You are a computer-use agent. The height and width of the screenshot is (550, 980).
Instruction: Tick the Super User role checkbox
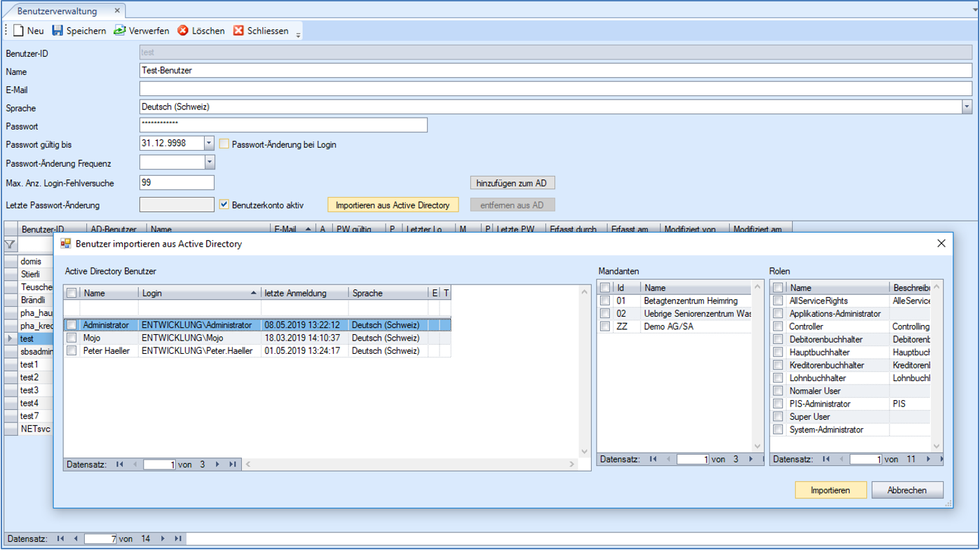[x=778, y=417]
